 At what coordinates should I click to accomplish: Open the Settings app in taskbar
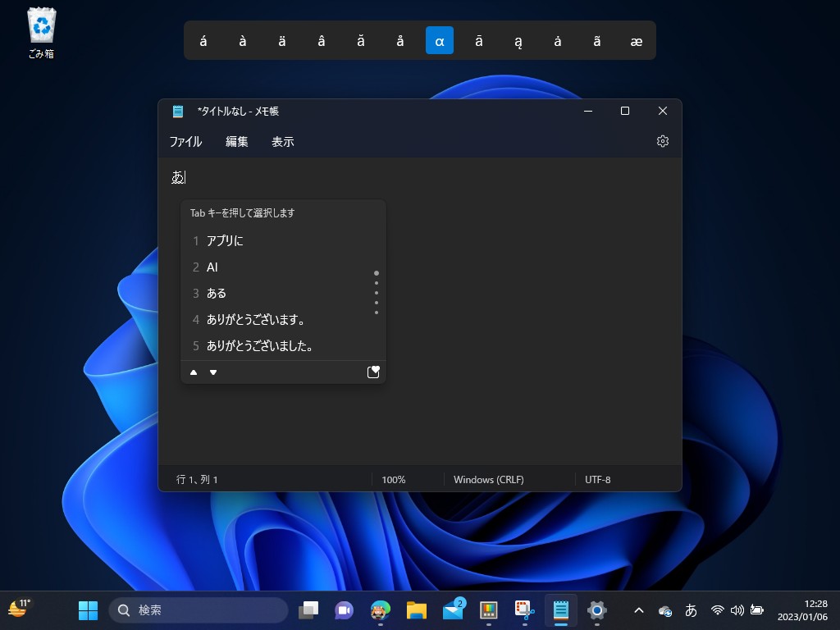coord(597,609)
